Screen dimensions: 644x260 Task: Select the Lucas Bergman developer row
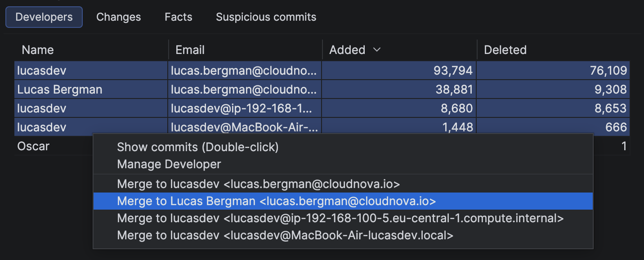point(59,89)
